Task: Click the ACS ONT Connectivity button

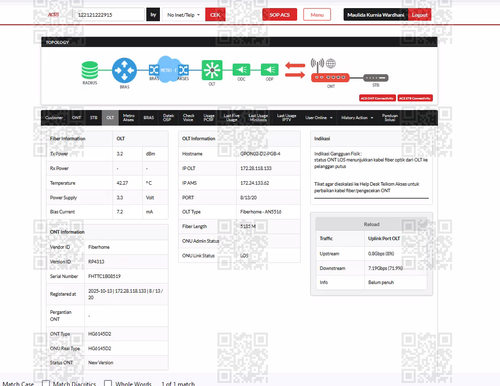Action: [377, 98]
